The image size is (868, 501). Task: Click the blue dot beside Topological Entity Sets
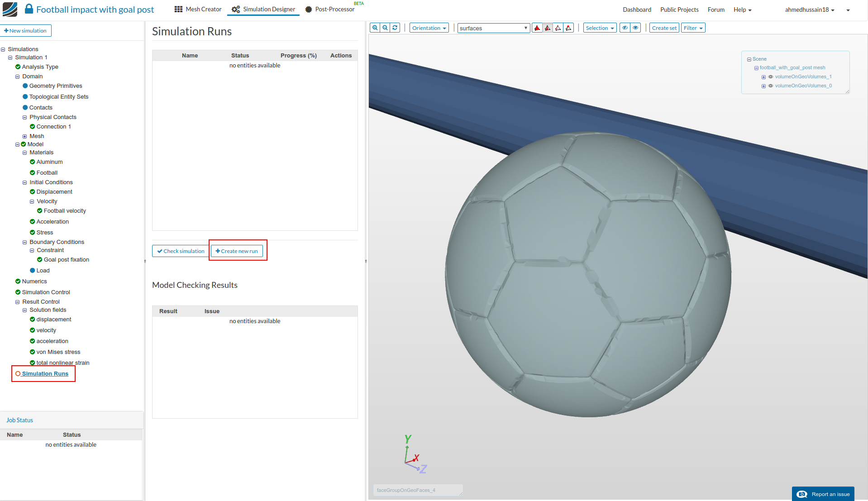25,97
